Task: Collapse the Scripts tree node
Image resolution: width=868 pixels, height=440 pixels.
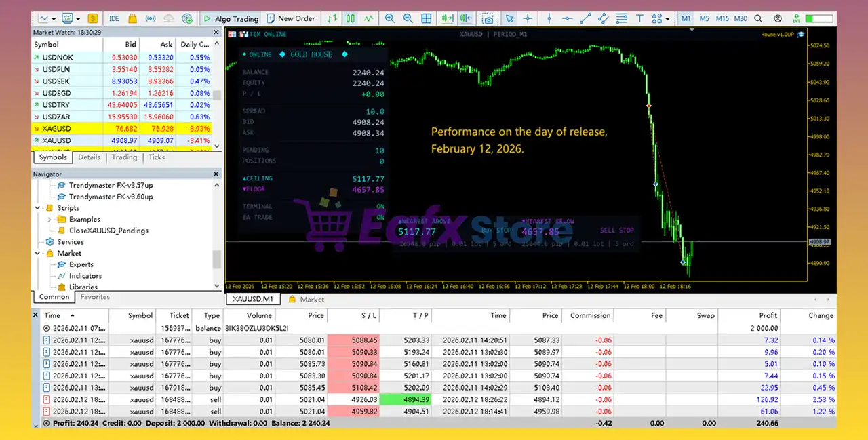Action: click(x=40, y=208)
